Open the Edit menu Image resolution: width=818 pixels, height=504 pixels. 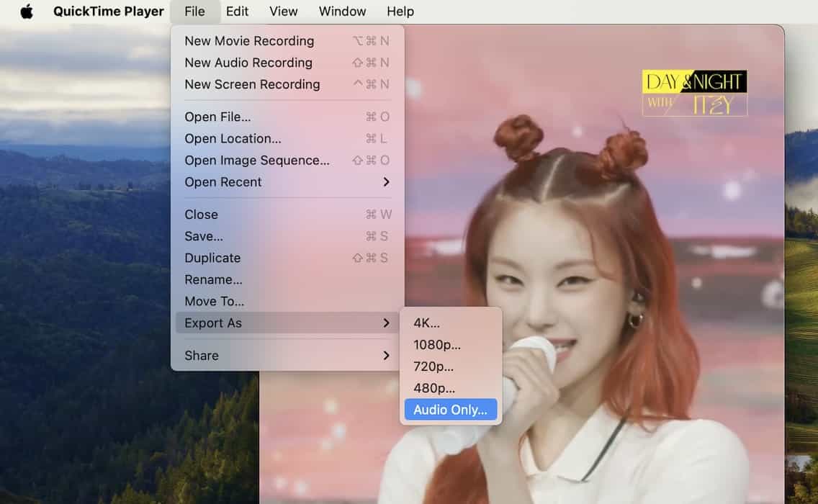[237, 12]
